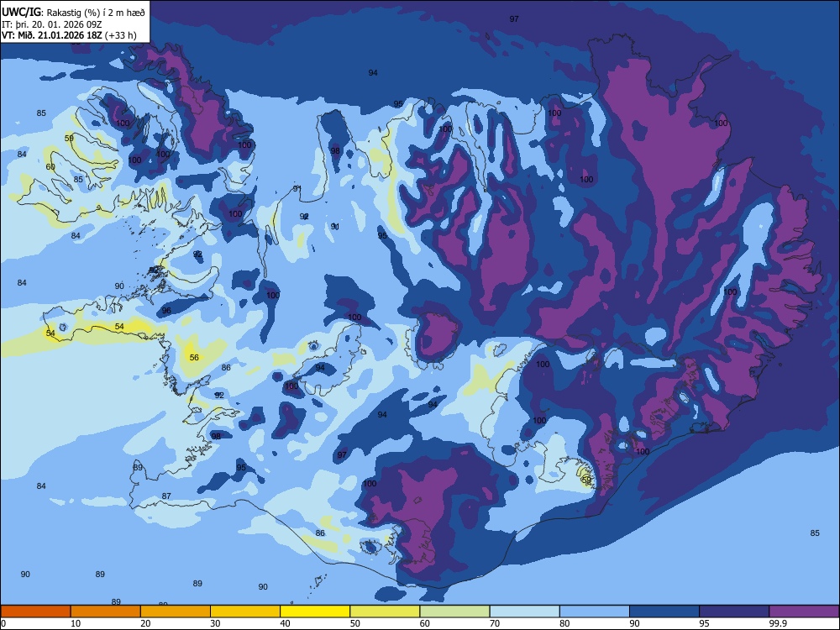Click legend scale label '99.9'
Image resolution: width=840 pixels, height=630 pixels.
[778, 623]
